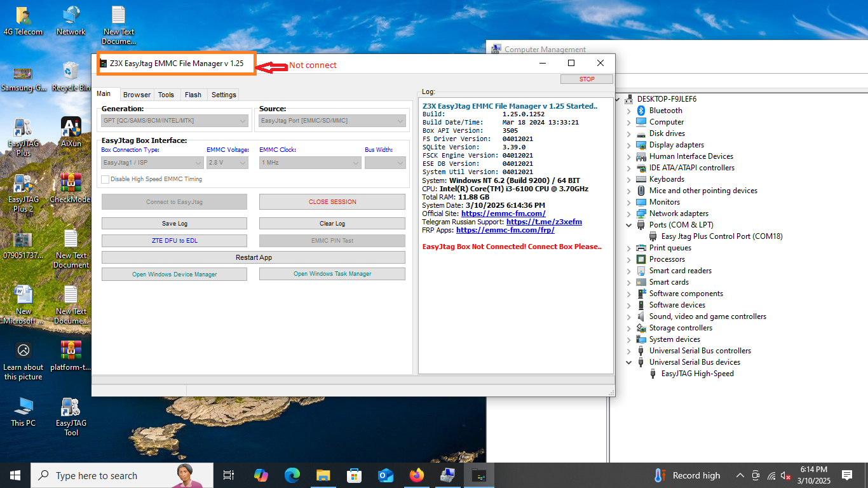Select Easy Jtag Plus Control Port (COM18)
Image resolution: width=868 pixels, height=488 pixels.
coord(722,236)
